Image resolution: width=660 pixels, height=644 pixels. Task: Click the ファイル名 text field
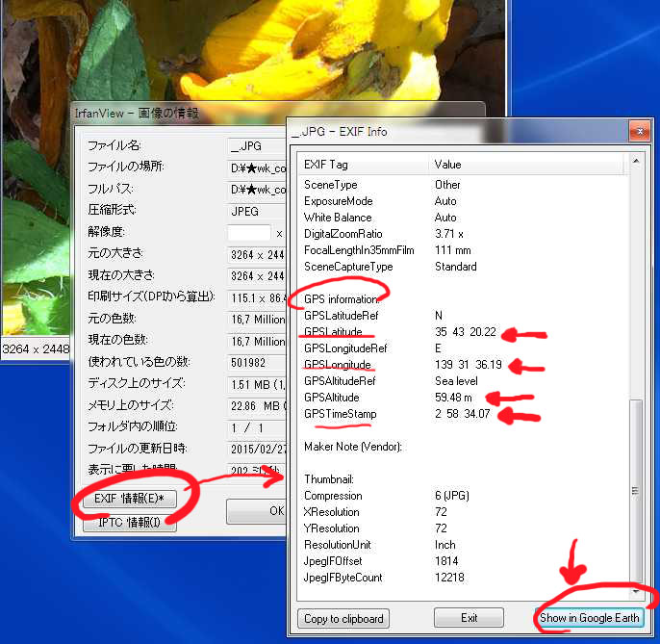coord(256,146)
